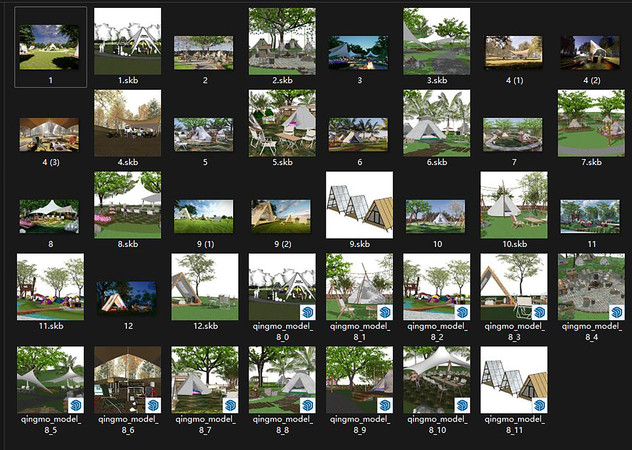Select the qingmo_model_8_4 SketchUp file
Image resolution: width=632 pixels, height=450 pixels.
point(591,287)
